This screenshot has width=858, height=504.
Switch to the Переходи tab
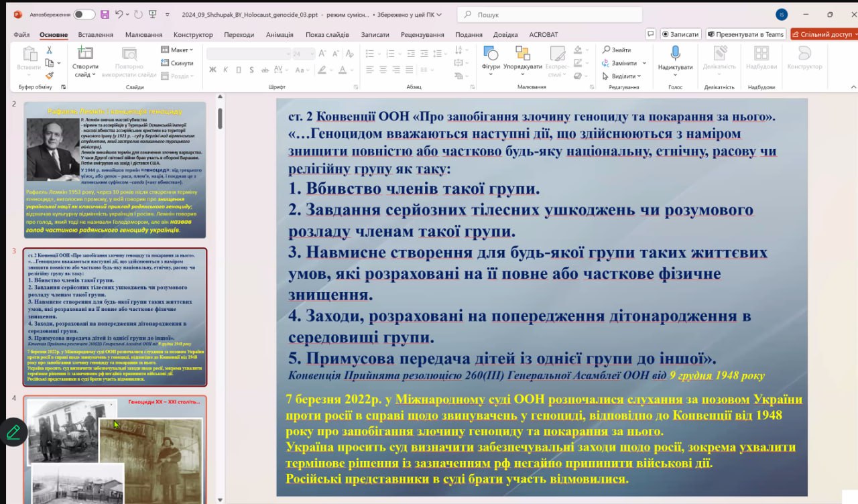[239, 35]
